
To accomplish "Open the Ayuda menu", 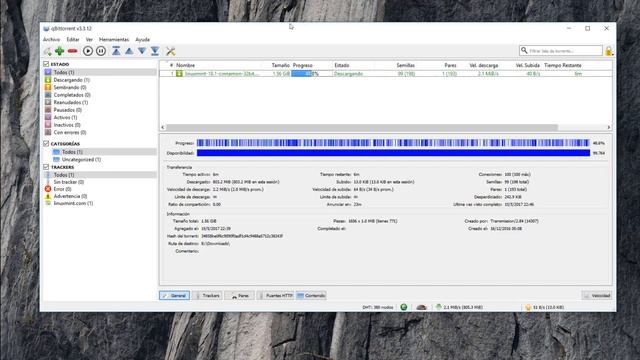I will [x=142, y=40].
